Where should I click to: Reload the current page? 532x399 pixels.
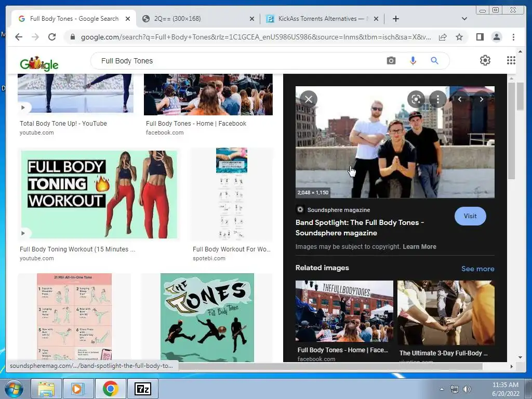(x=52, y=37)
